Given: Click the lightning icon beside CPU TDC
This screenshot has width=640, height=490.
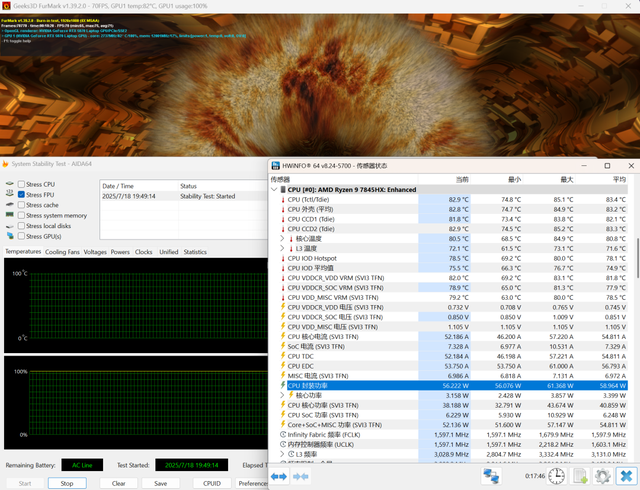Looking at the screenshot, I should 282,356.
